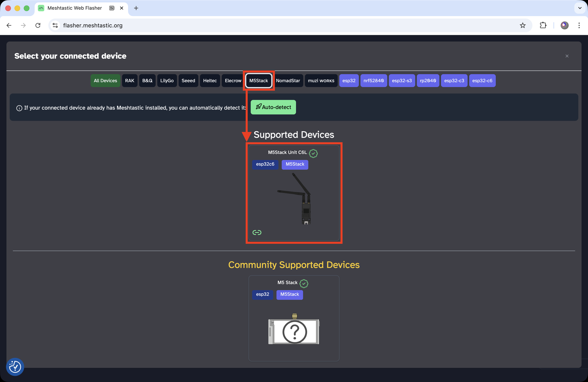Close the device selection dialog
Viewport: 588px width, 382px height.
(x=567, y=56)
